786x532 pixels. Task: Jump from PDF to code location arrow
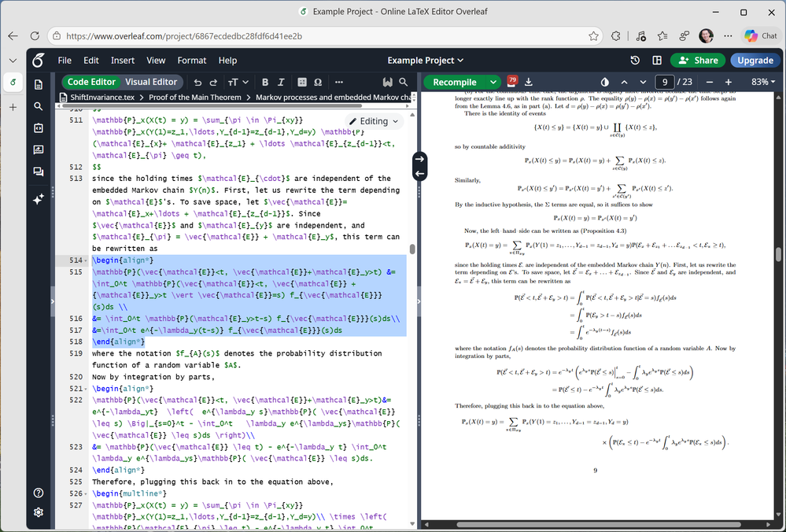tap(419, 174)
